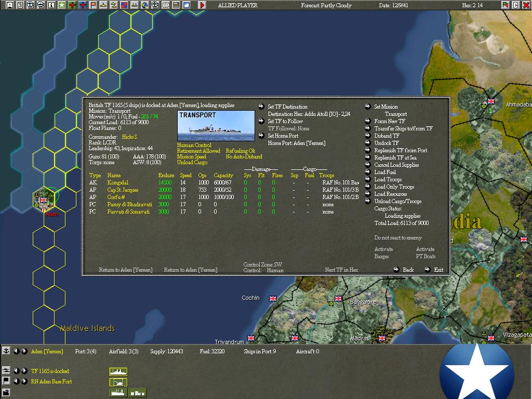
Task: Click ship name 'Kongsdal' in the list
Action: click(x=117, y=183)
